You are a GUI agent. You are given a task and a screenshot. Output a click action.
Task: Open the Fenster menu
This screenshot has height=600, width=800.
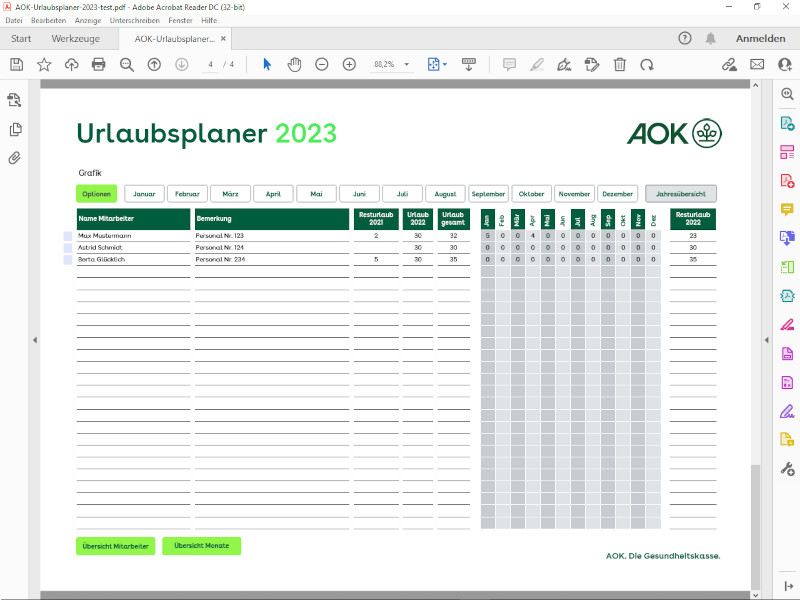(x=180, y=20)
